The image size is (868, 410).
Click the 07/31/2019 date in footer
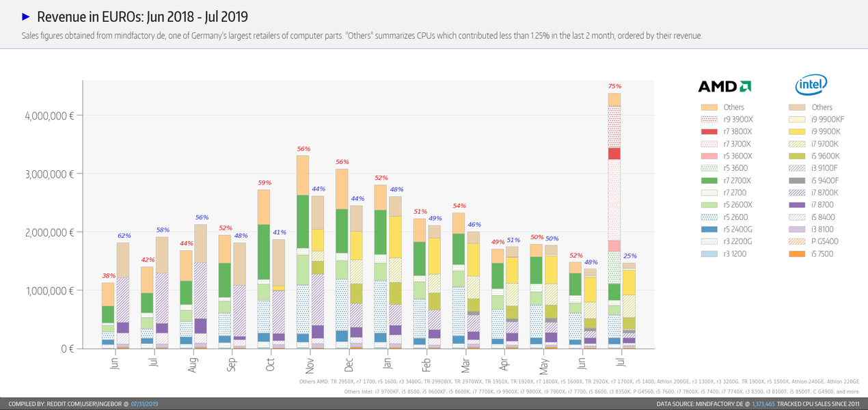[144, 404]
